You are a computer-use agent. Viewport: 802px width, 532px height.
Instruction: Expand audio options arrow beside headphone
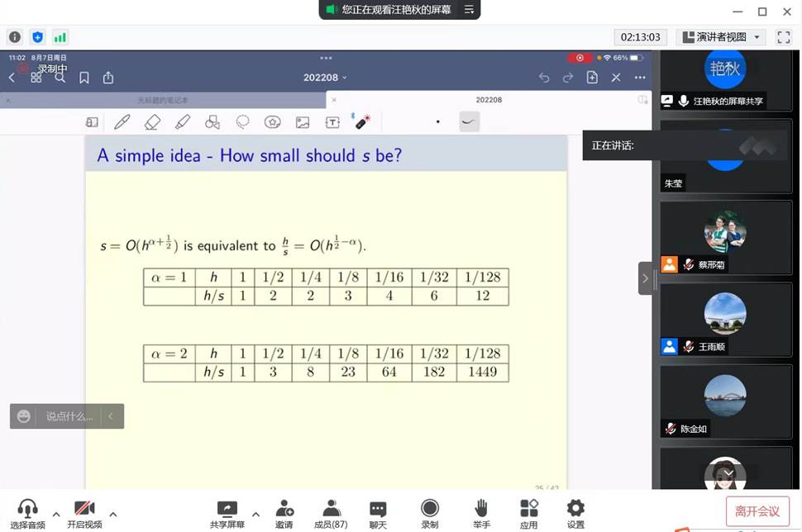click(x=56, y=514)
